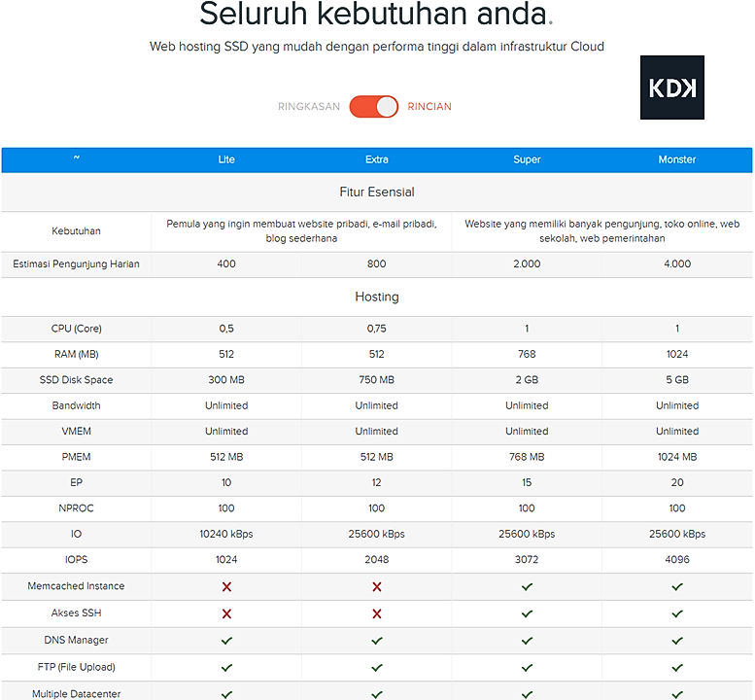
Task: Click the 'EP' row label
Action: click(76, 482)
